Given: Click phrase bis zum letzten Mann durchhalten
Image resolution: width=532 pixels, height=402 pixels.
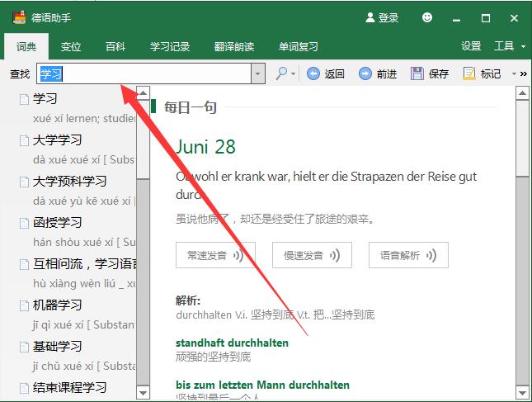Looking at the screenshot, I should [262, 385].
